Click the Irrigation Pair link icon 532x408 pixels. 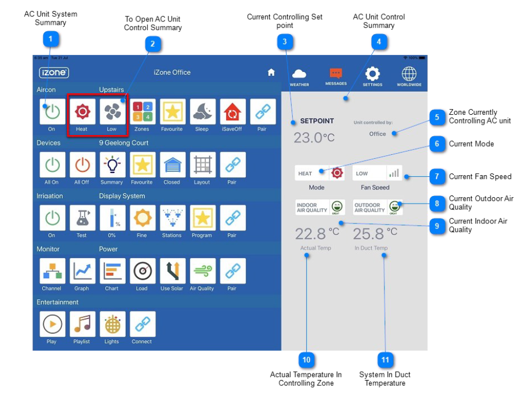coord(232,217)
